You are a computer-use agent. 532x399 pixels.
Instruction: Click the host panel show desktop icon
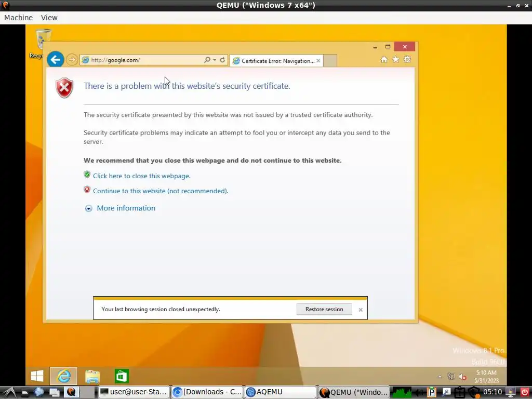[54, 392]
